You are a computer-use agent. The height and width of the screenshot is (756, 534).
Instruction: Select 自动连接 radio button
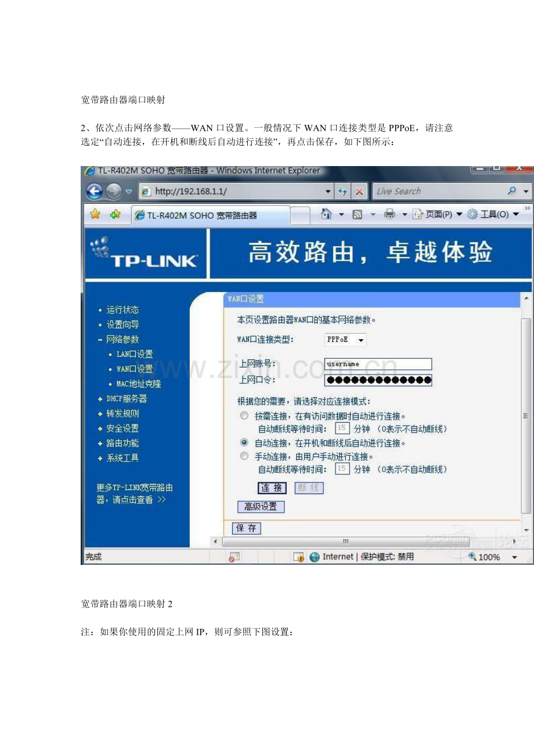click(244, 442)
